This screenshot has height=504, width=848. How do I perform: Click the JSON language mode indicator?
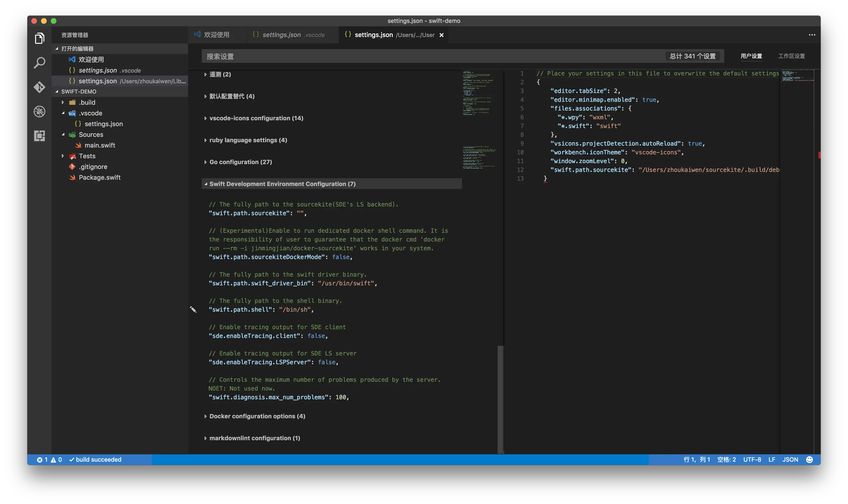pos(791,459)
